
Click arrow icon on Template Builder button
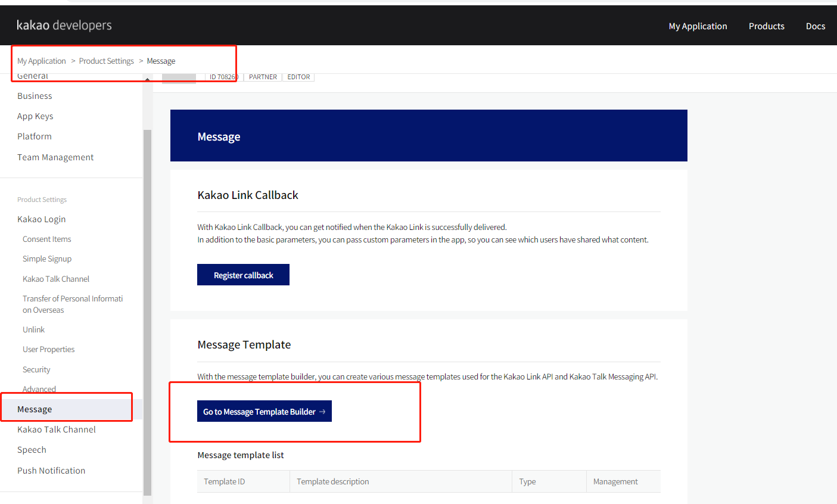click(322, 412)
